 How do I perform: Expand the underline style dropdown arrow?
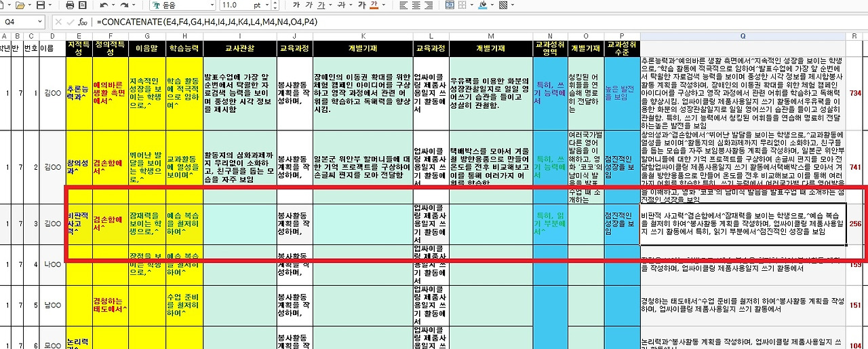330,5
